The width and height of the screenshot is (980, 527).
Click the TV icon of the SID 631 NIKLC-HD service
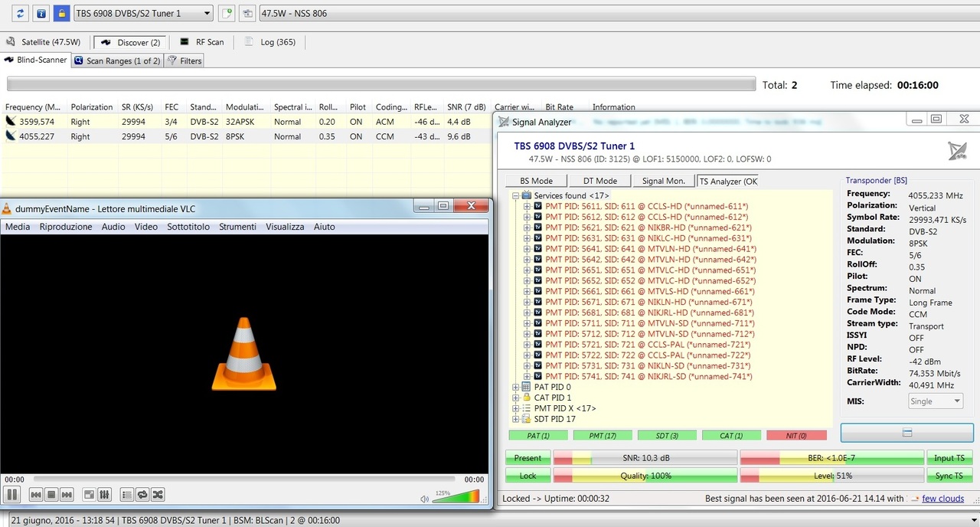pyautogui.click(x=537, y=238)
